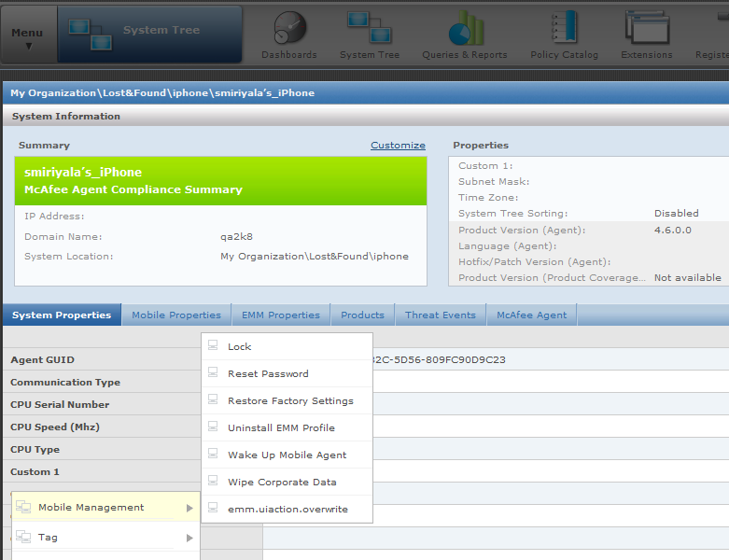Select Lock from the context menu

287,346
